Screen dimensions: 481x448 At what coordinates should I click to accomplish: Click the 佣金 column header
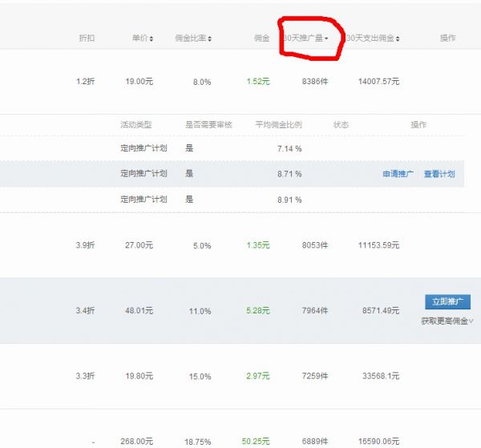261,38
